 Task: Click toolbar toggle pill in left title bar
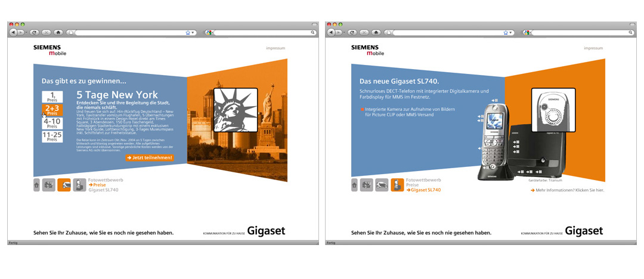pyautogui.click(x=315, y=24)
